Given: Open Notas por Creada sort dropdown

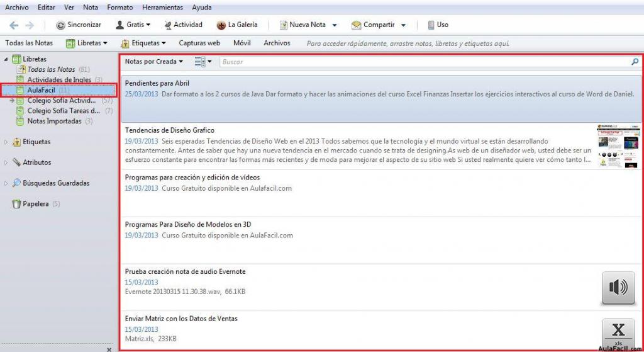Looking at the screenshot, I should 153,62.
